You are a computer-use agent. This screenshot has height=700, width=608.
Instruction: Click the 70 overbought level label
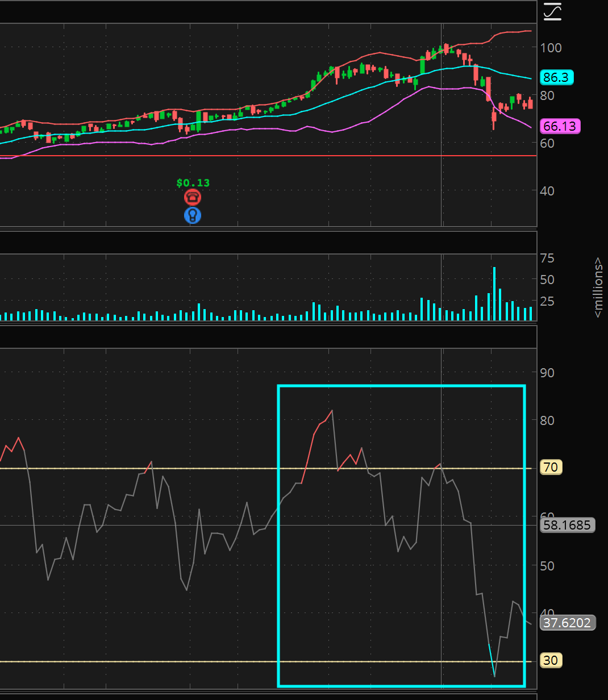(551, 468)
